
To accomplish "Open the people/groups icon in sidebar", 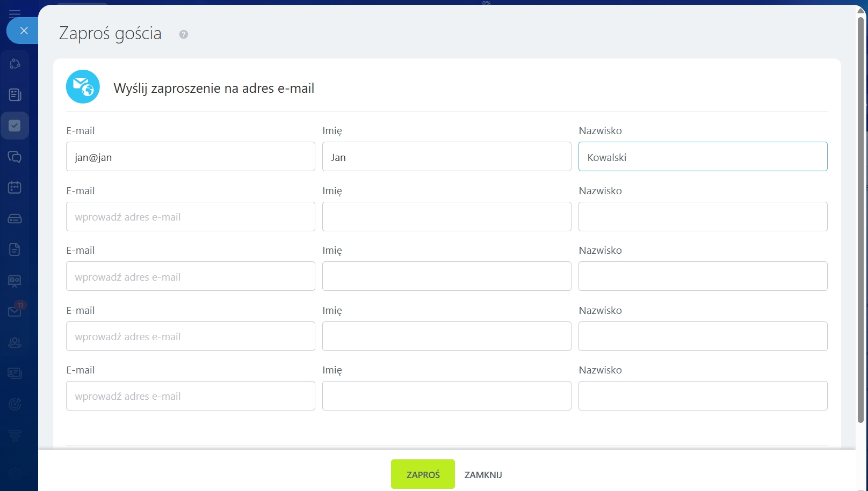I will pos(15,342).
